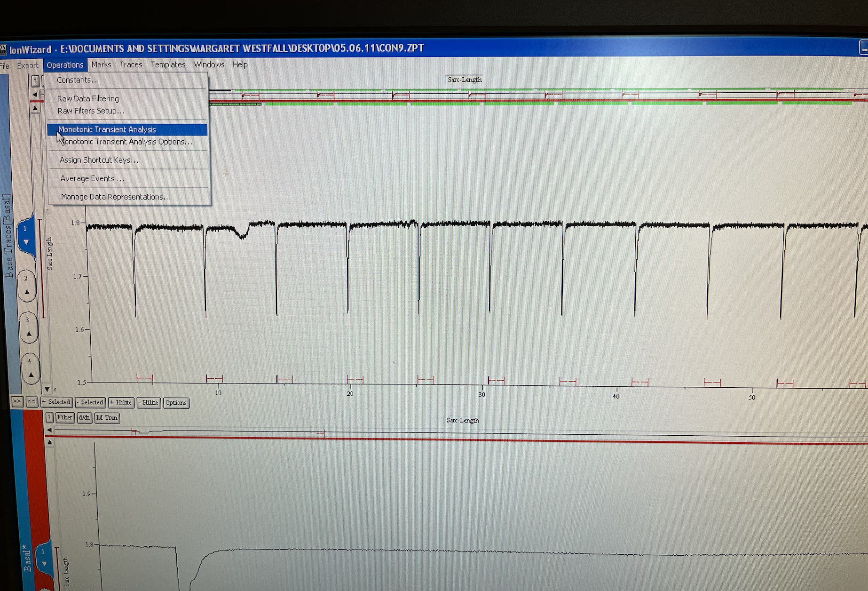
Task: Click the Filter button in the Basal* panel
Action: pos(65,417)
